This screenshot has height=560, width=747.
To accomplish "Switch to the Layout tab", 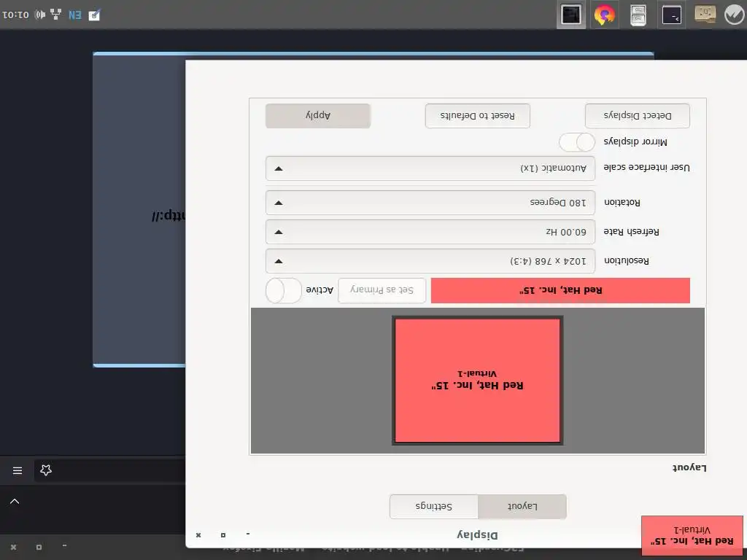I will click(522, 506).
